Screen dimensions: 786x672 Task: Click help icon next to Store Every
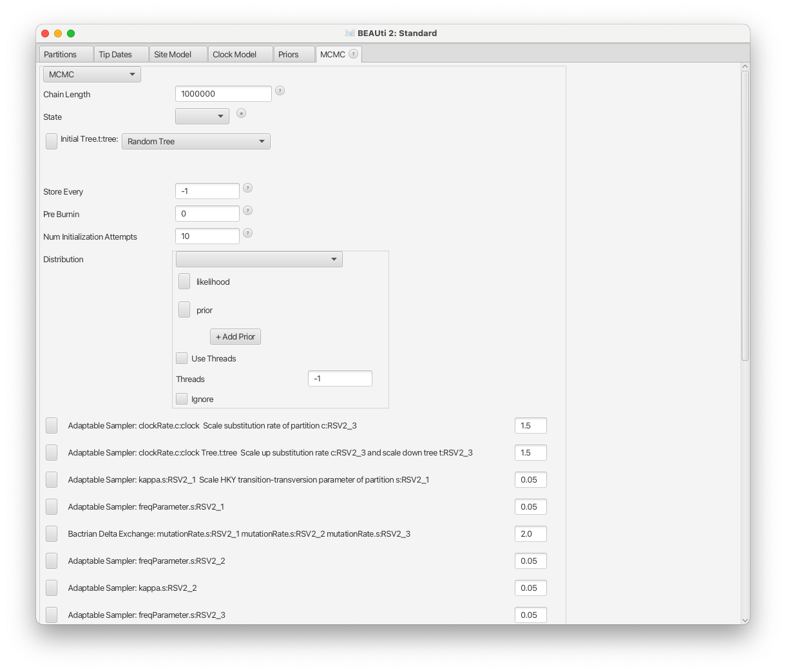click(x=247, y=188)
